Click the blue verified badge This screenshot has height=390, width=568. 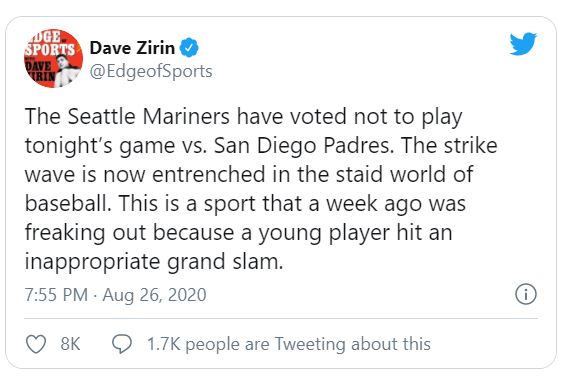pos(189,48)
